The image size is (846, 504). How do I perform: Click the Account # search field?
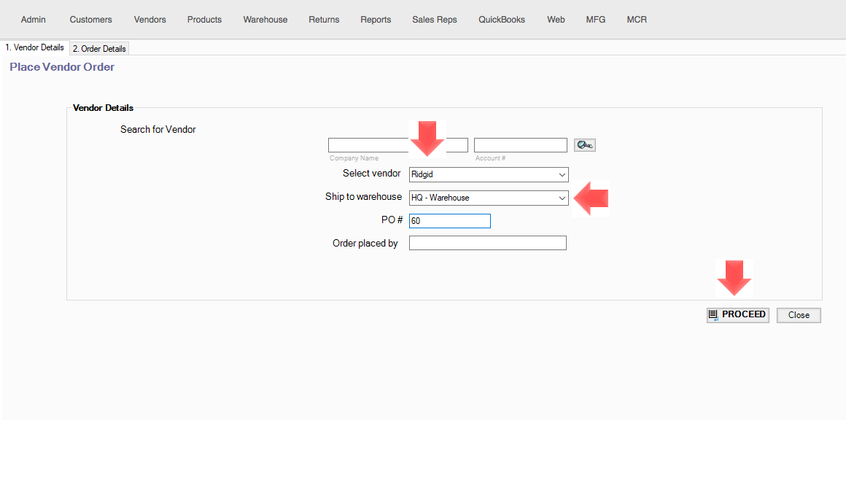[520, 145]
